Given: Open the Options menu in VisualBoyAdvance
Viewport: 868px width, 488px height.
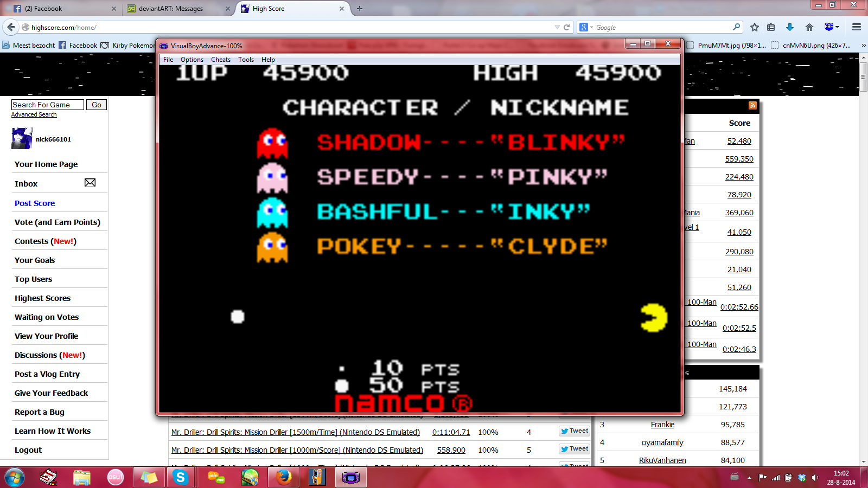Looking at the screenshot, I should tap(192, 60).
